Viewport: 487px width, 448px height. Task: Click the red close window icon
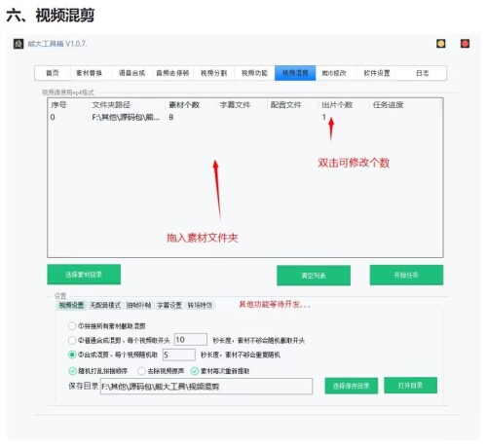(465, 44)
